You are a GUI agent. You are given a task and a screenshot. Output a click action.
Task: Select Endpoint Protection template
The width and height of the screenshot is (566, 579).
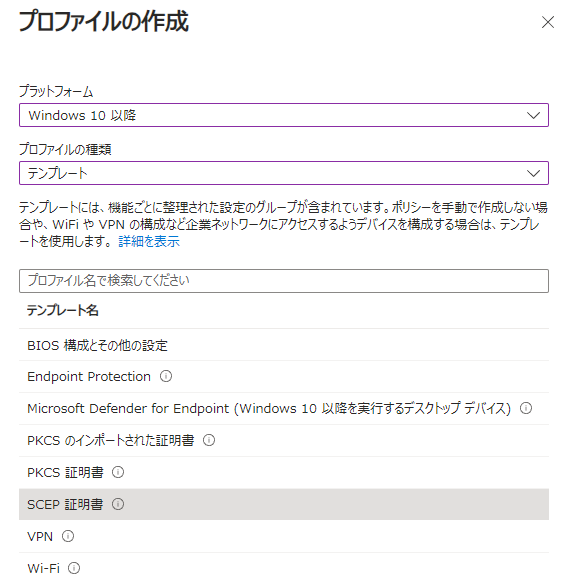point(284,377)
